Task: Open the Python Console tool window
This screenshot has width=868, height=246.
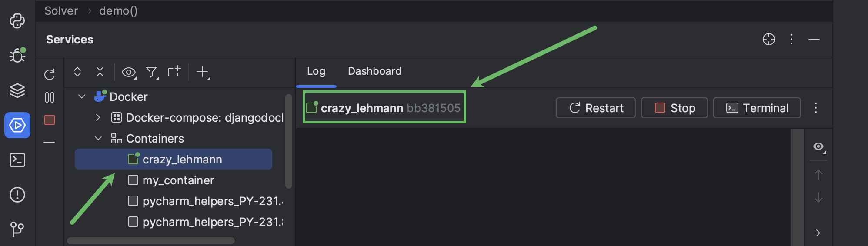Action: click(17, 21)
